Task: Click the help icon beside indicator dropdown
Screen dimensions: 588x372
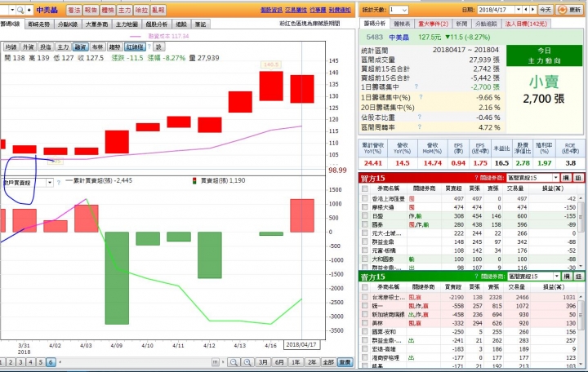Action: [59, 183]
